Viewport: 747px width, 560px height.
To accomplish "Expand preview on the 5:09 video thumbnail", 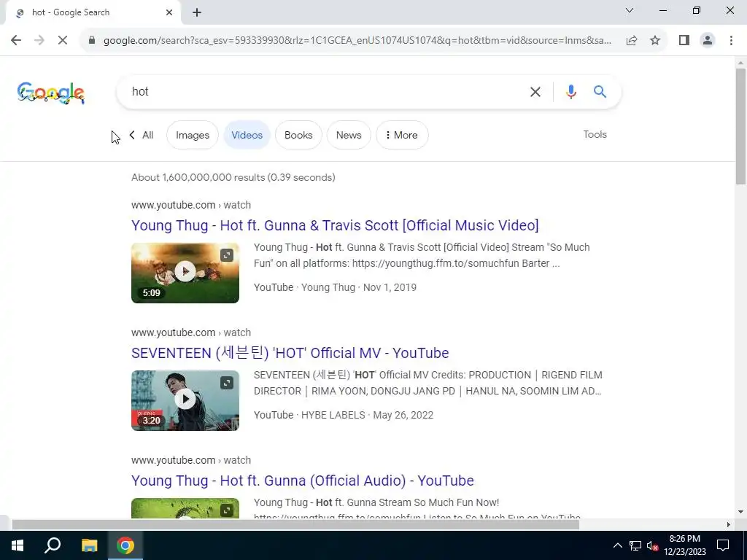I will coord(227,255).
